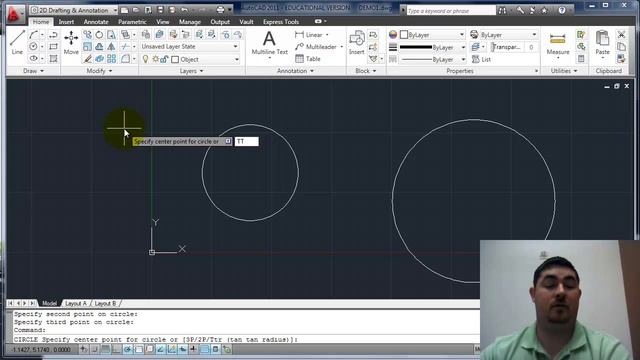The image size is (640, 360).
Task: Toggle layer lock padlock icon
Action: (x=164, y=59)
